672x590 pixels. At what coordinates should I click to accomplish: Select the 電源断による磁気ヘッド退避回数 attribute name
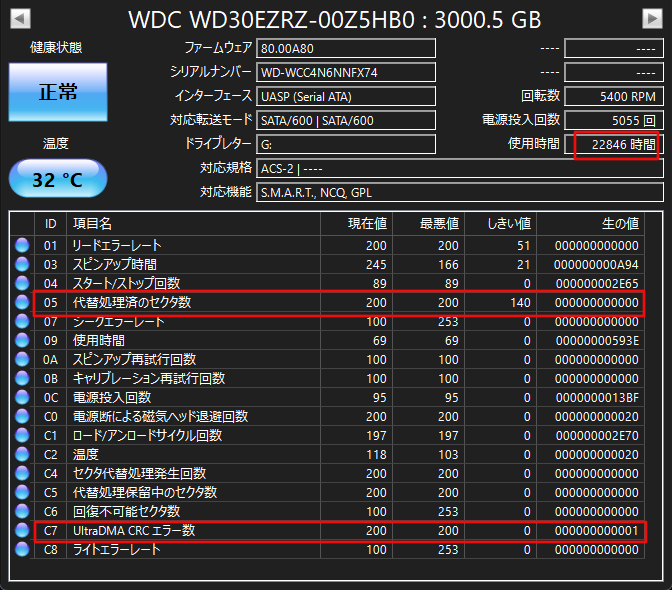click(x=161, y=416)
